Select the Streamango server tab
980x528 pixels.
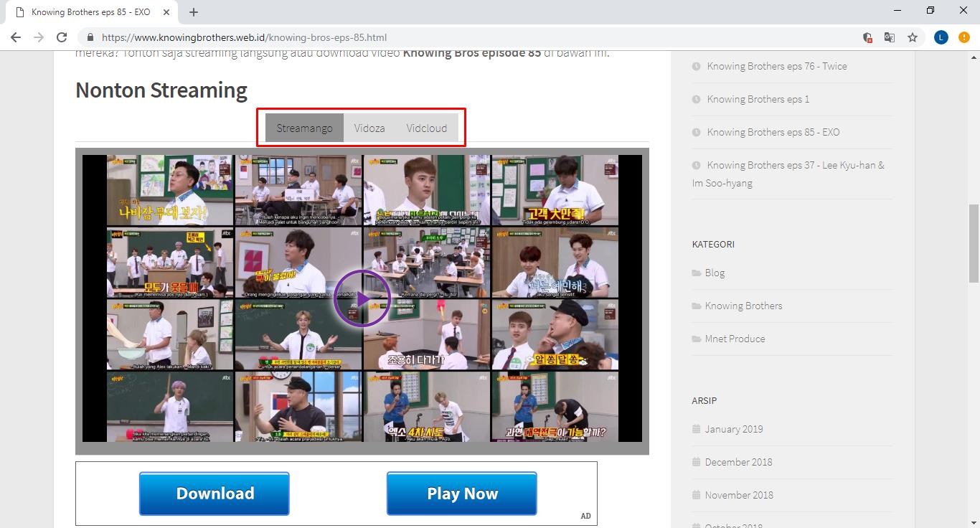(x=304, y=128)
